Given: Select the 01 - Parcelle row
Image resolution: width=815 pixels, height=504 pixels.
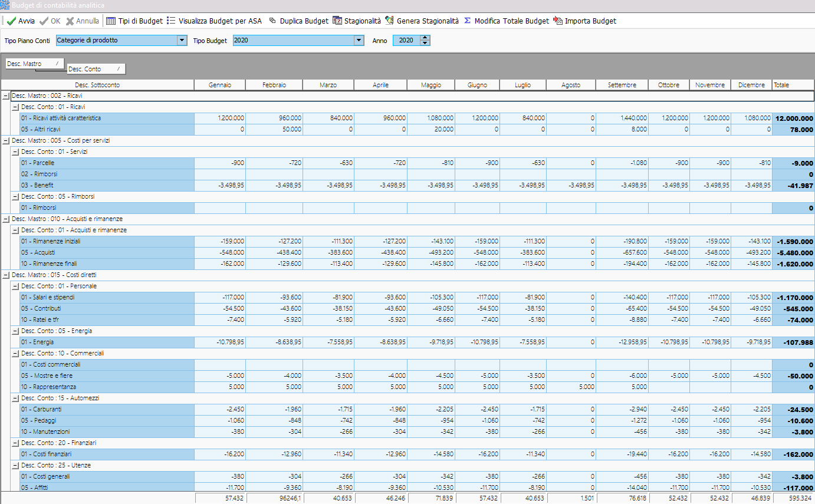Looking at the screenshot, I should (x=416, y=163).
